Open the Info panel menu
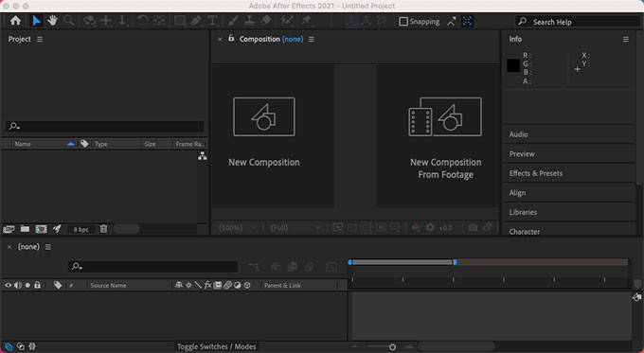 click(x=625, y=40)
